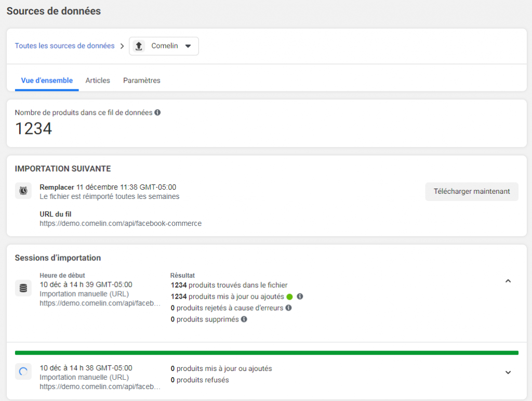Click loading spinner icon for 14 h 38 session
This screenshot has height=401, width=532.
(23, 371)
